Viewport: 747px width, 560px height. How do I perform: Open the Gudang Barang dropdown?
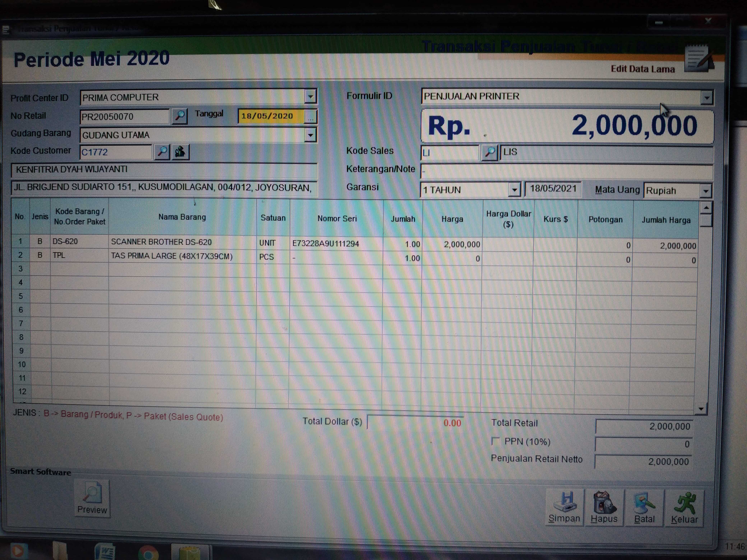pyautogui.click(x=310, y=135)
